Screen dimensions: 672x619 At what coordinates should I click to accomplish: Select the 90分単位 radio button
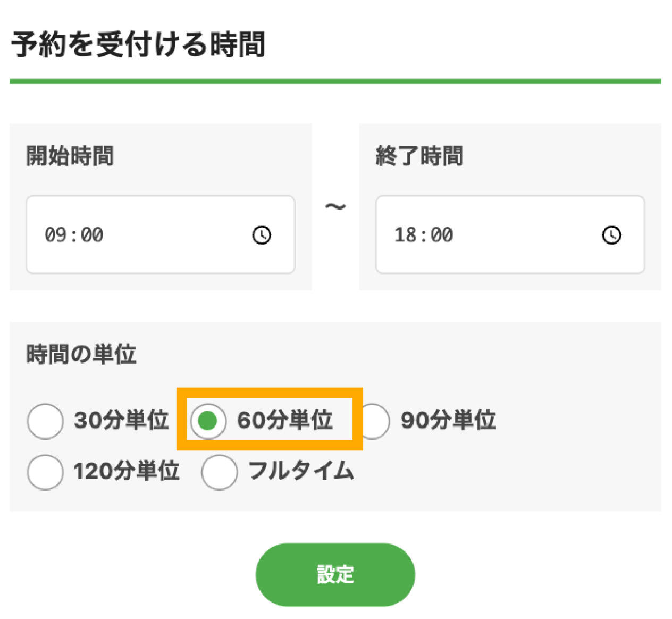(x=375, y=421)
